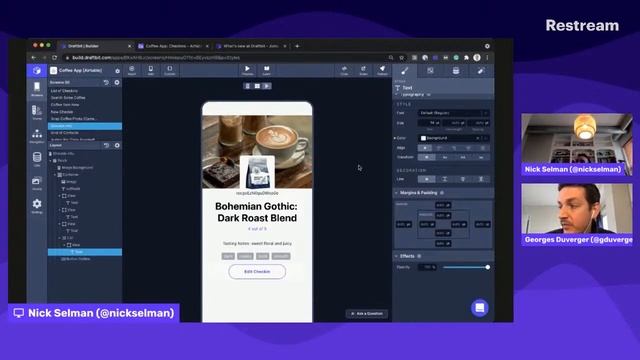640x360 pixels.
Task: Select second Line decoration option
Action: click(445, 179)
